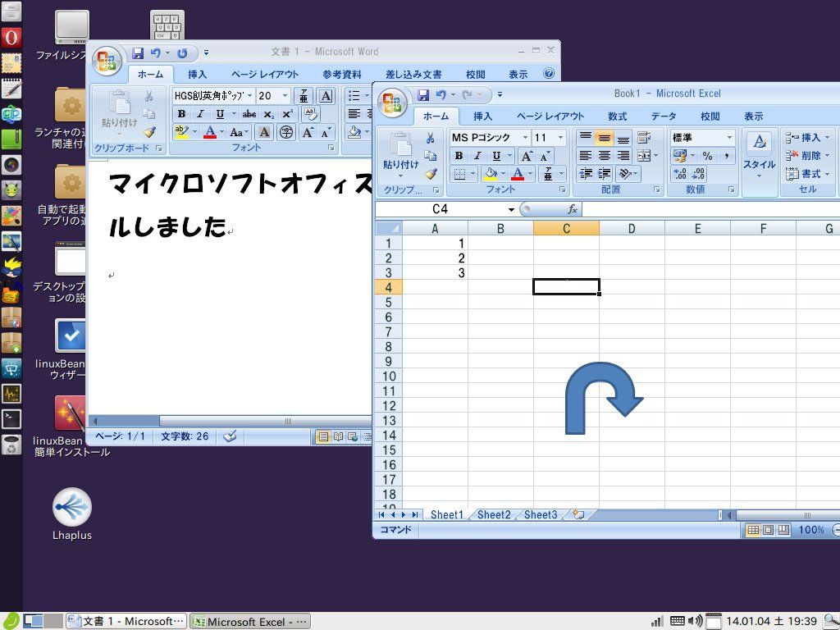Click insert function fx icon
Viewport: 840px width, 630px height.
pyautogui.click(x=572, y=209)
